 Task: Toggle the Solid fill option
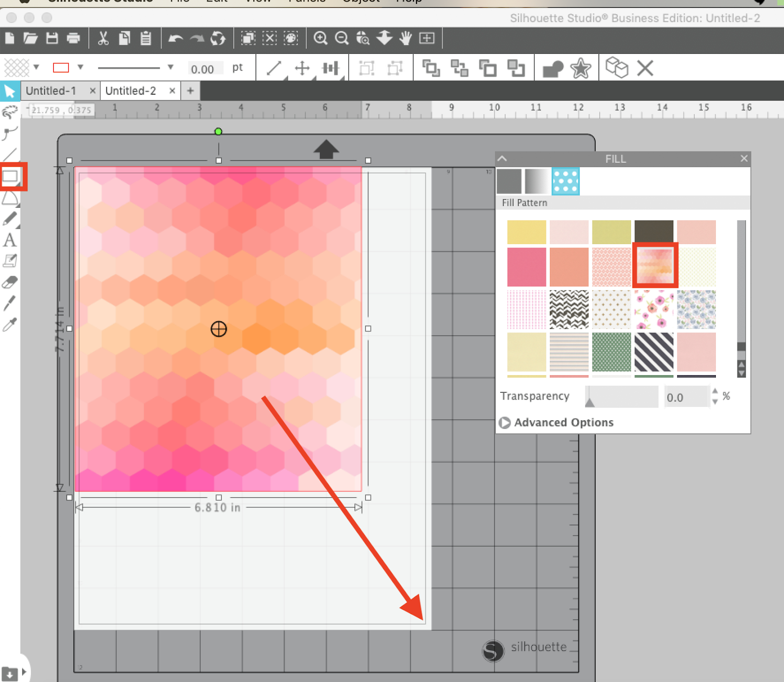tap(509, 181)
